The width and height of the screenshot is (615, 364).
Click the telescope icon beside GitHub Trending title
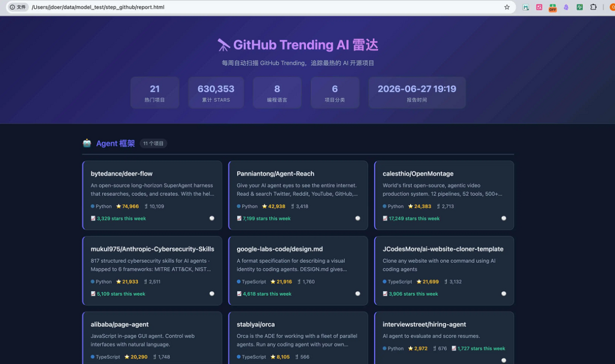tap(224, 45)
